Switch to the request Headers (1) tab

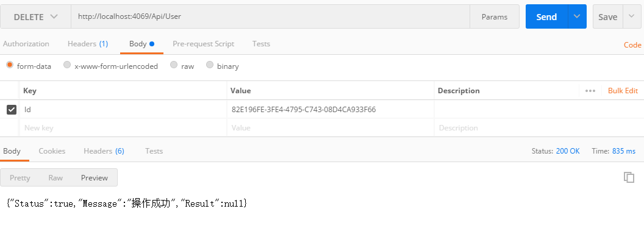pyautogui.click(x=88, y=44)
